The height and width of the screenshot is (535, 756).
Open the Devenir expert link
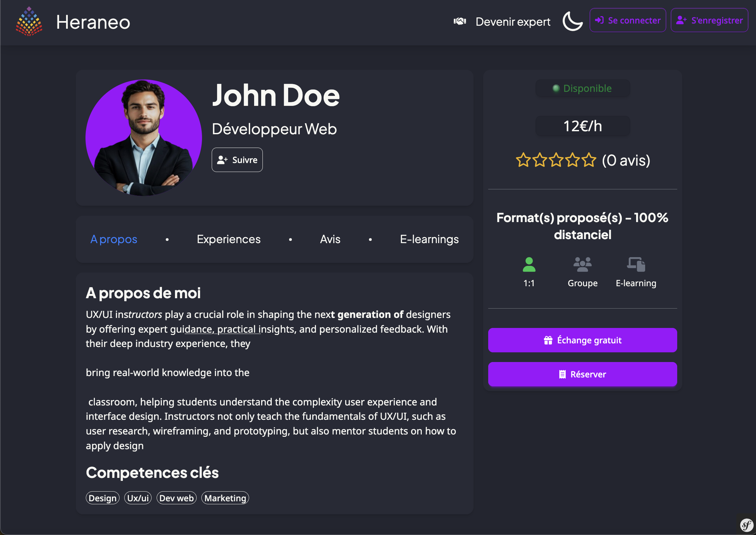[513, 22]
